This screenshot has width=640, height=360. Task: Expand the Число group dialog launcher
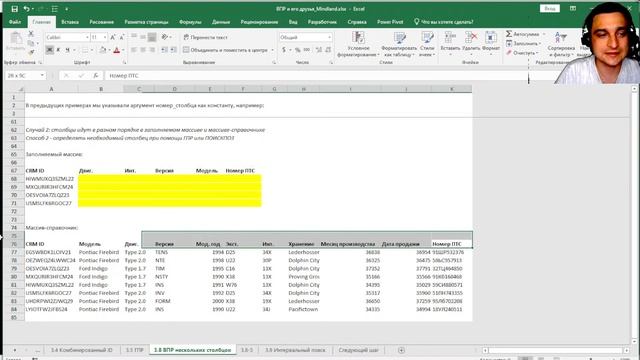(x=331, y=62)
